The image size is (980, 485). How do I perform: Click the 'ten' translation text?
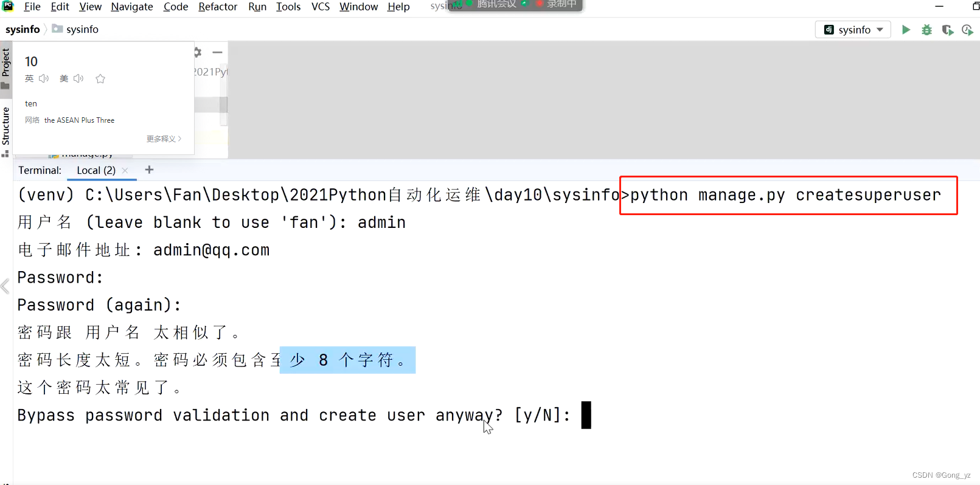click(31, 103)
